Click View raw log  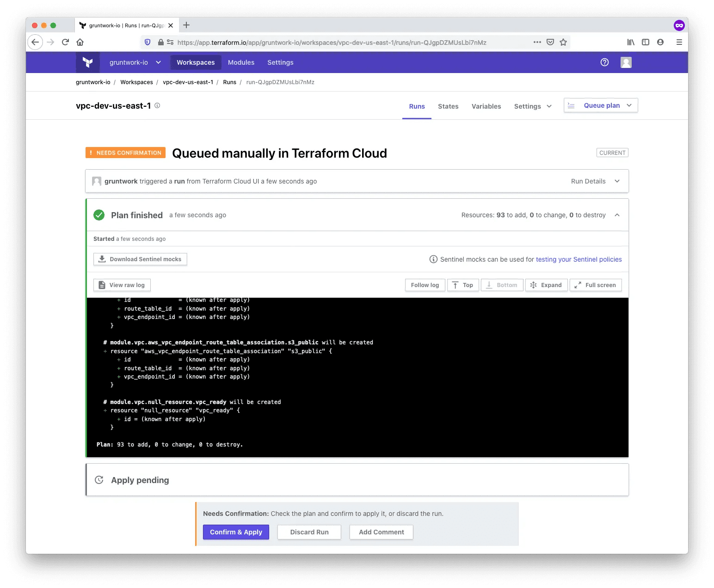click(122, 285)
